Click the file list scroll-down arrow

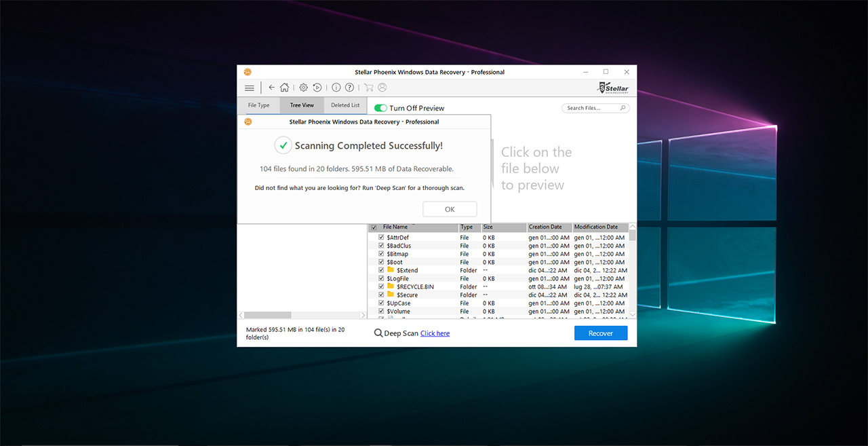pos(633,314)
